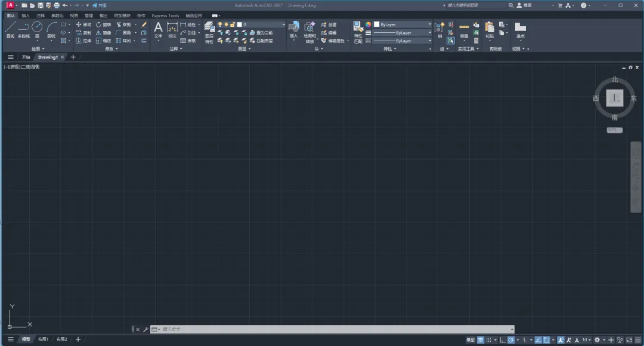644x346 pixels.
Task: Open annotation scale 1:1 dropdown
Action: click(587, 340)
